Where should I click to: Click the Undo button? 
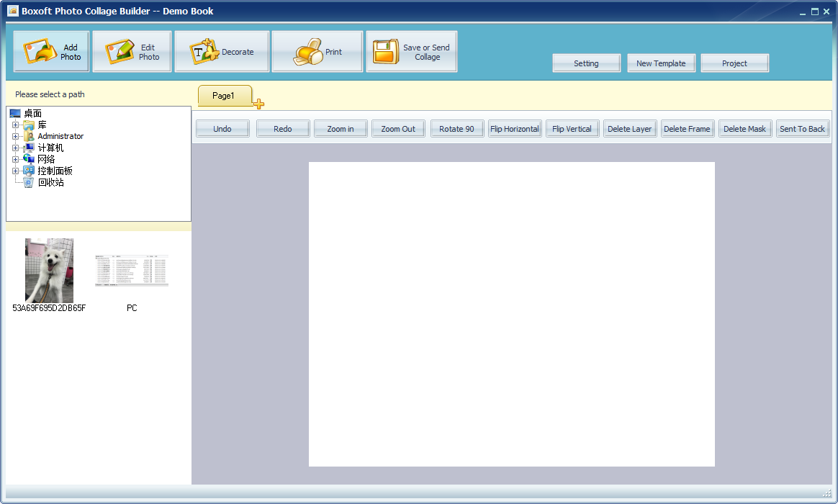(x=222, y=128)
